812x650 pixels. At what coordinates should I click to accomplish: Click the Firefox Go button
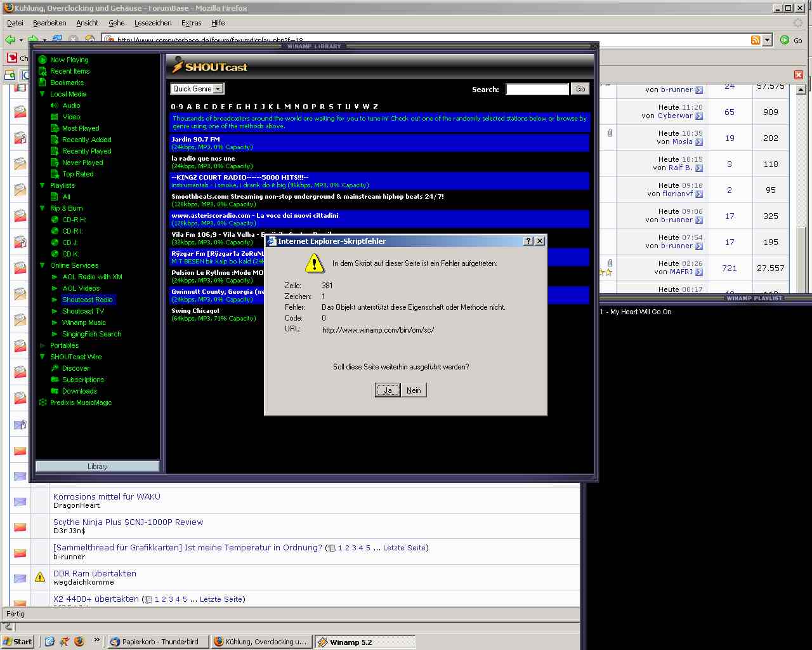pos(792,40)
